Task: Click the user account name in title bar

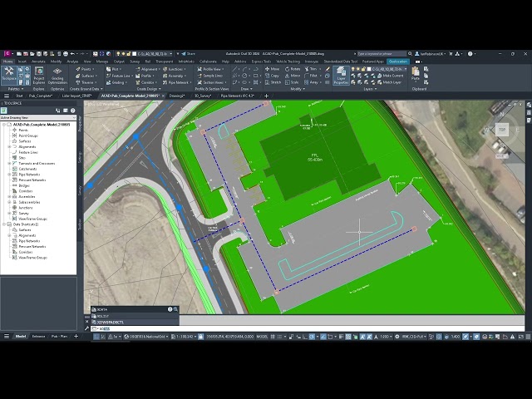Action: pos(432,53)
